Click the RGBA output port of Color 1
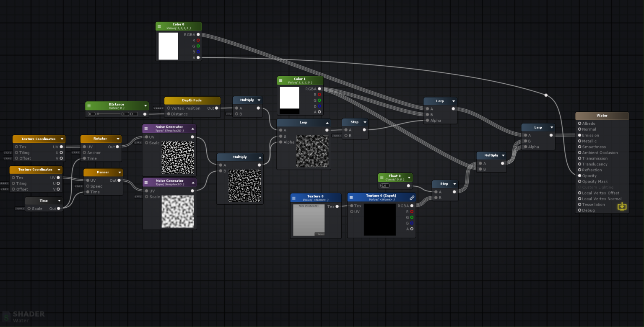This screenshot has width=644, height=327. (x=319, y=89)
